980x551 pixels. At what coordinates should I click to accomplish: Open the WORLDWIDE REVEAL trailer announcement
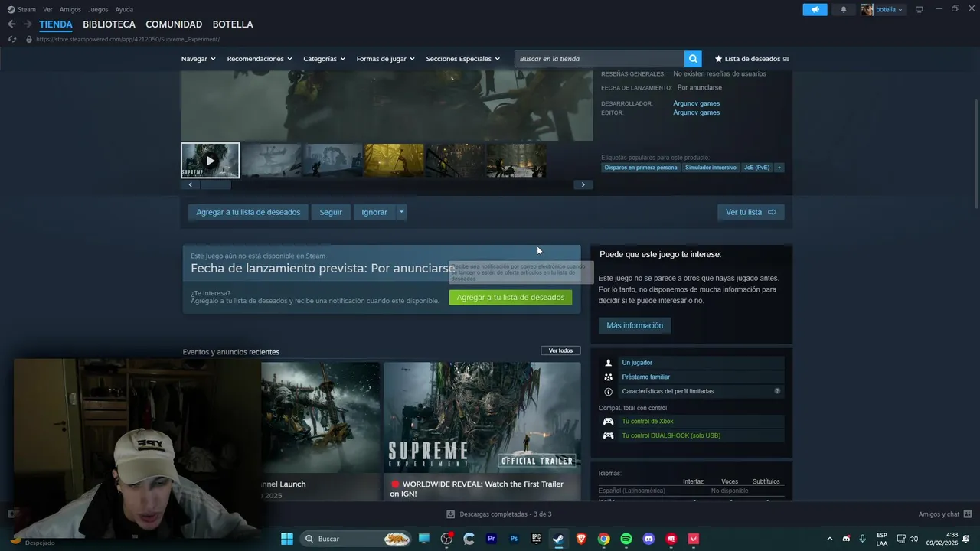click(482, 432)
